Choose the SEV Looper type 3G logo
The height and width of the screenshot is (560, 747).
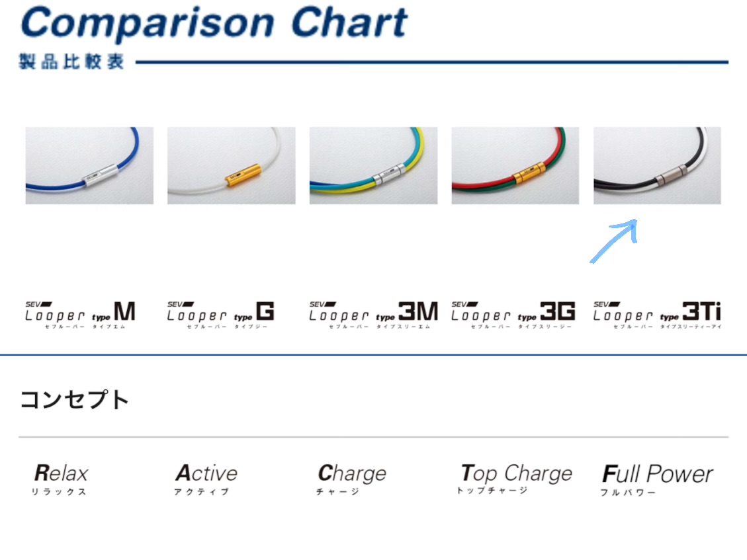[x=513, y=315]
